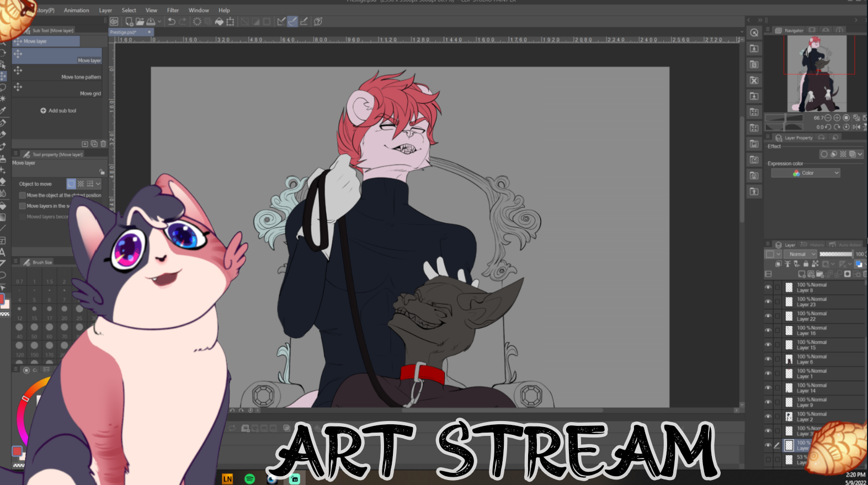This screenshot has width=868, height=485.
Task: Open the Select menu
Action: 129,10
